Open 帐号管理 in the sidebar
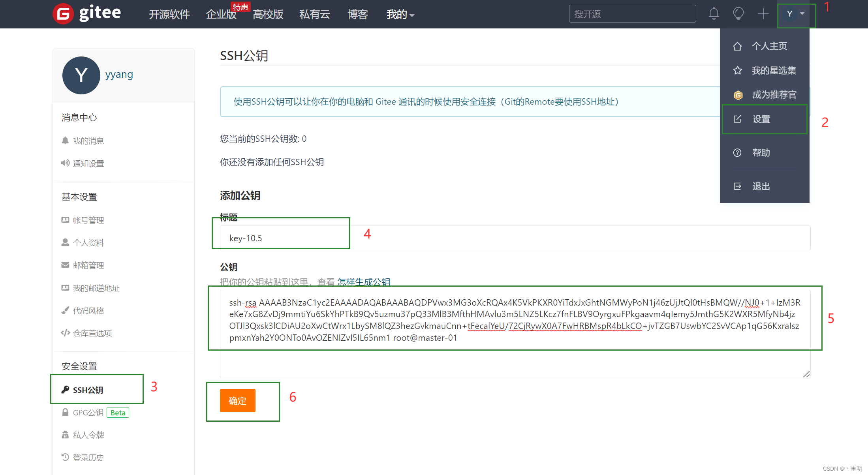This screenshot has width=868, height=475. click(88, 220)
